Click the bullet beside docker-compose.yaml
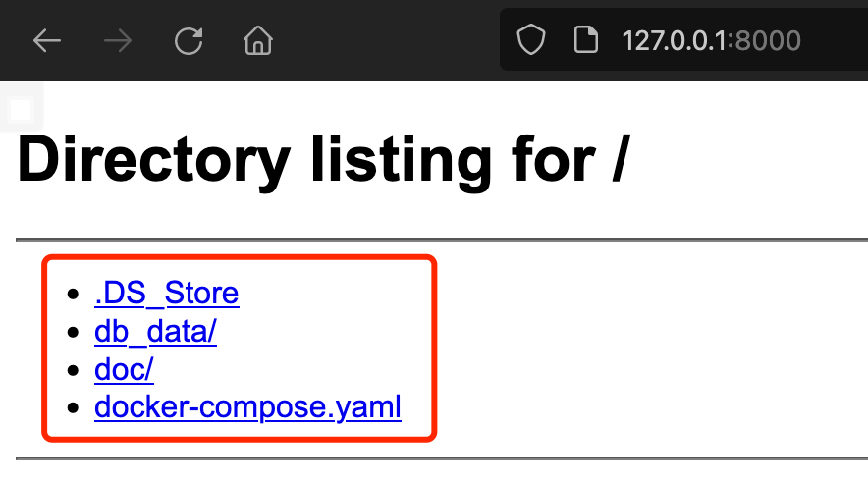The height and width of the screenshot is (485, 868). pos(73,408)
